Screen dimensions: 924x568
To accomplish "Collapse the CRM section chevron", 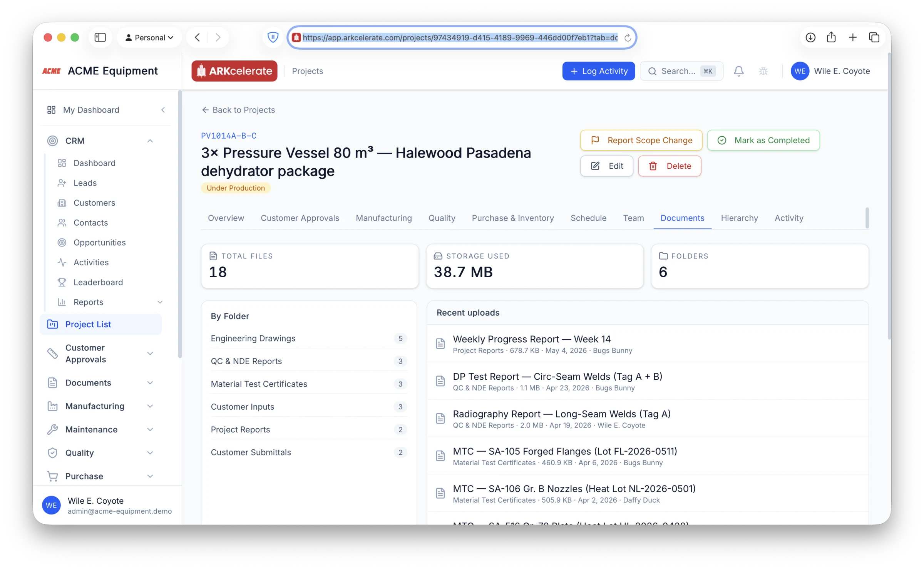I will click(150, 141).
